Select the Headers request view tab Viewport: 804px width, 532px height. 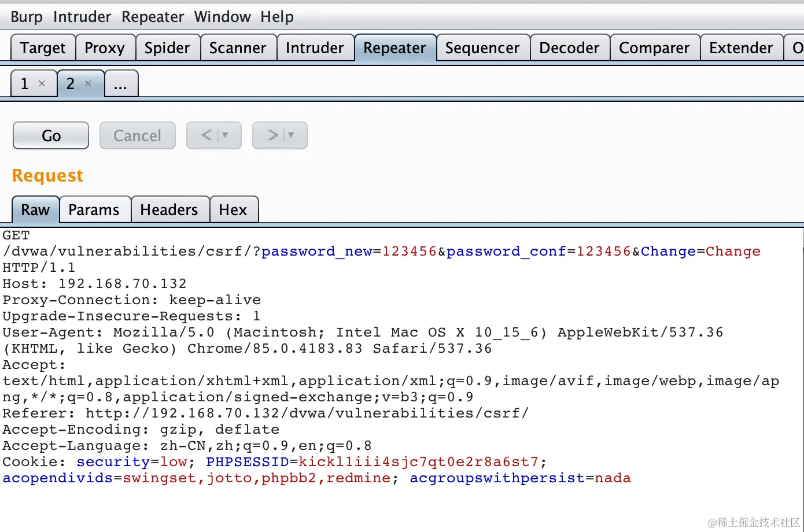click(169, 209)
